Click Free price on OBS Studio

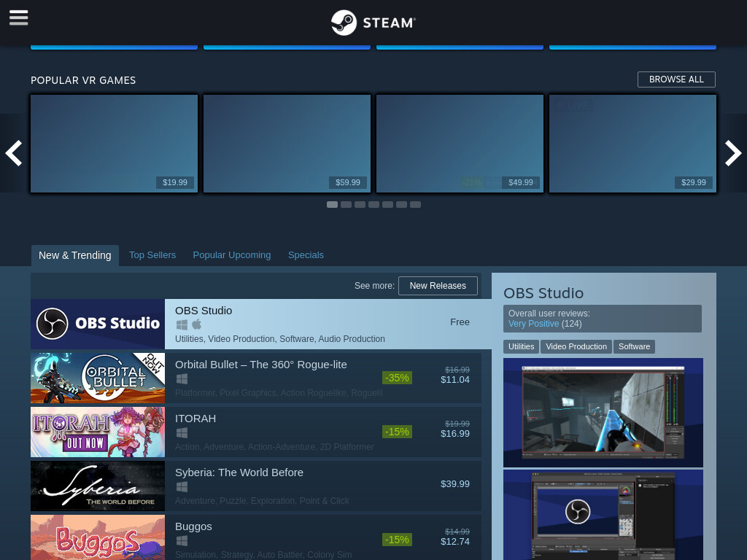(x=460, y=322)
